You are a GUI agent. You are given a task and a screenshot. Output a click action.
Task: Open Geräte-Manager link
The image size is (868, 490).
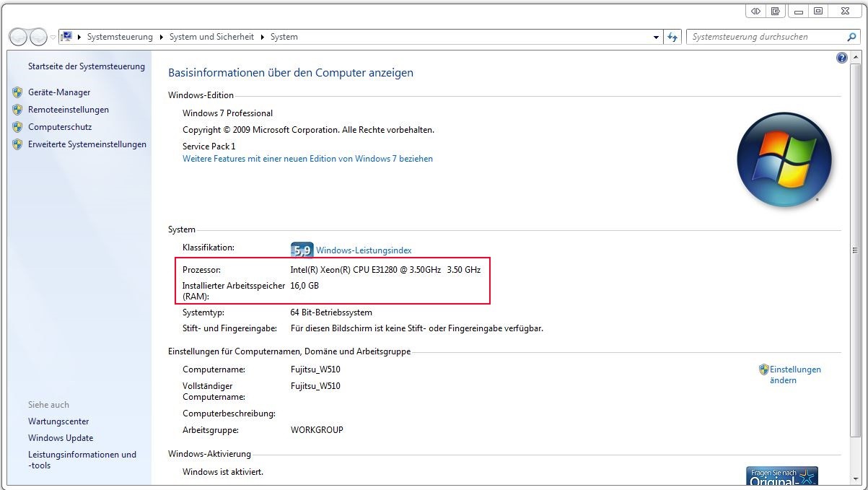point(59,92)
